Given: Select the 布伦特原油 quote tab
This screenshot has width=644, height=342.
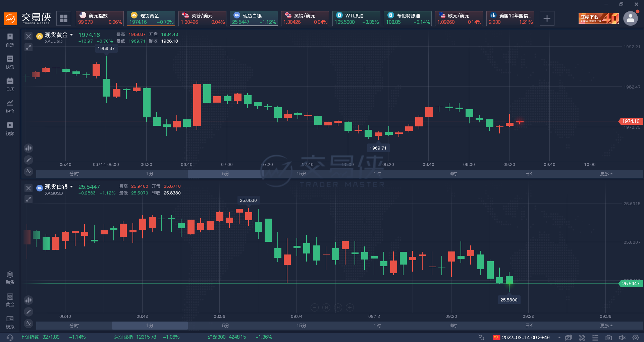Looking at the screenshot, I should 408,18.
